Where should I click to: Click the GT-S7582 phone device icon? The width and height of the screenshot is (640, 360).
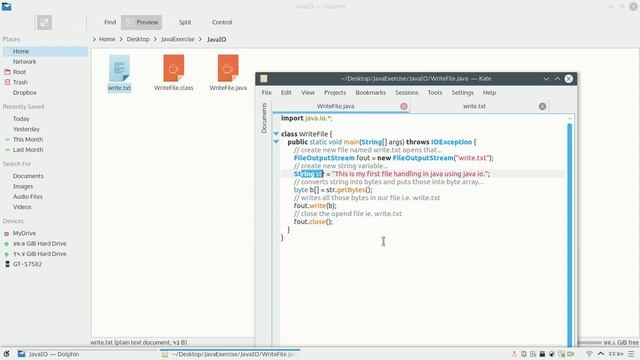pyautogui.click(x=7, y=264)
